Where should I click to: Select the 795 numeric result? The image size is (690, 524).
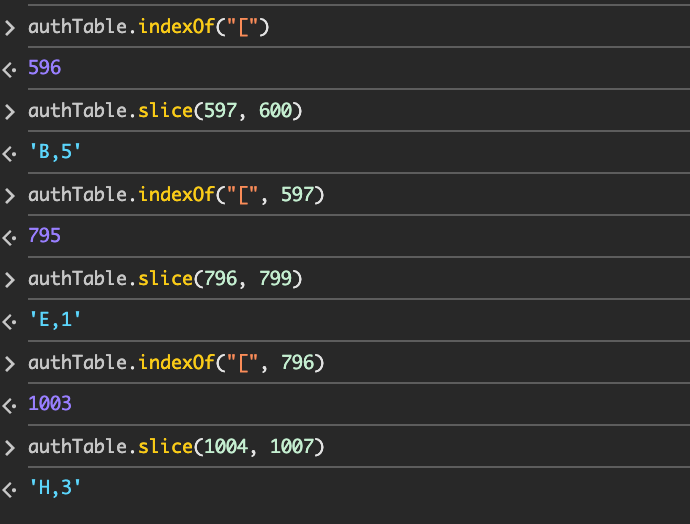pos(45,237)
